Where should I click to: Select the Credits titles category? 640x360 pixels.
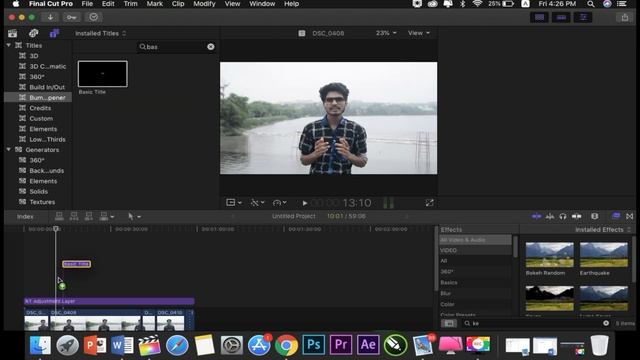40,108
